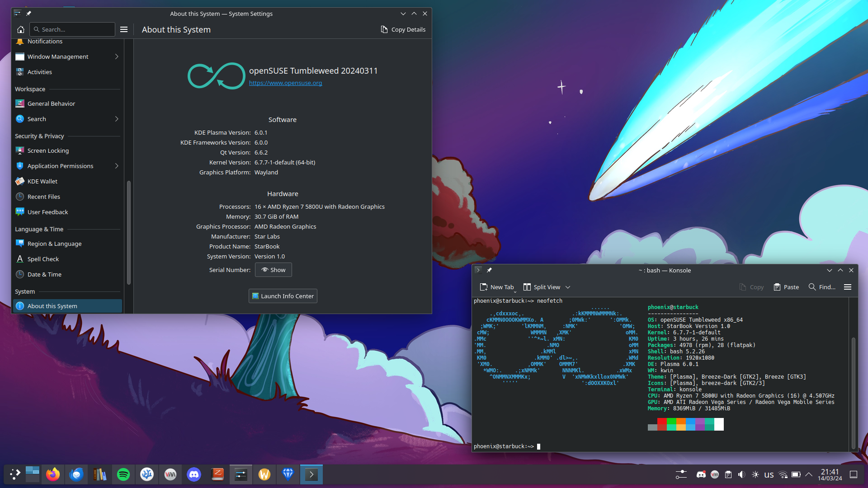Screen dimensions: 868x488
Task: Click Copy Details button
Action: [x=403, y=29]
